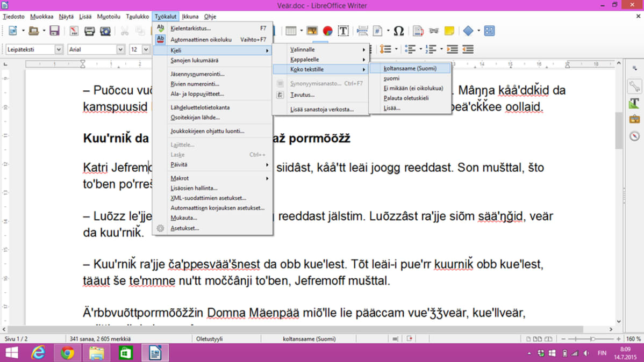Open Automaattisen korjauksen asetukset...
Screen dimensions: 644x362
212,208
